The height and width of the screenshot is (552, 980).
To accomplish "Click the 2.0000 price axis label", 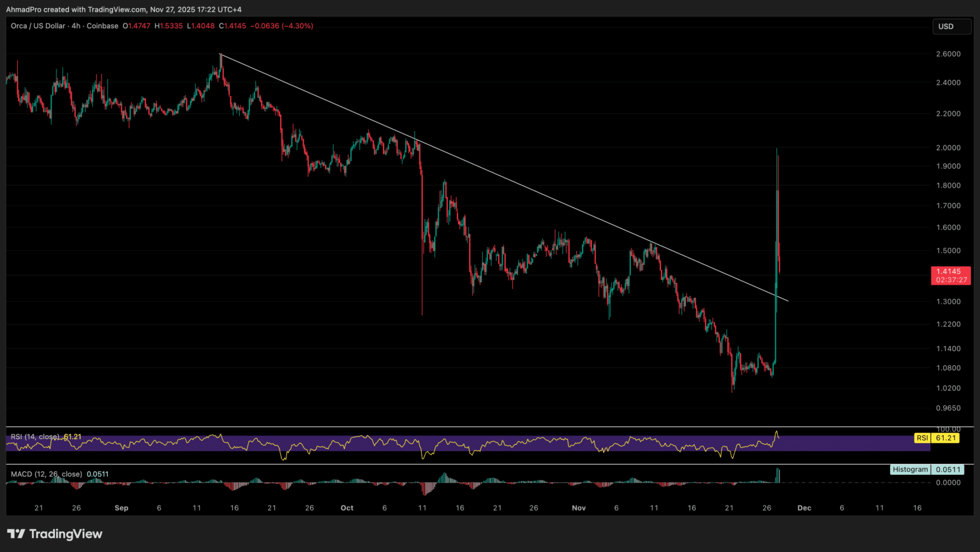I will pos(948,147).
